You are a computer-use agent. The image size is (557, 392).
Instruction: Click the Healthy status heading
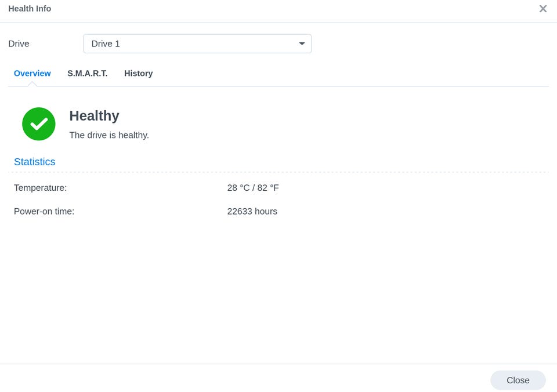click(x=94, y=116)
